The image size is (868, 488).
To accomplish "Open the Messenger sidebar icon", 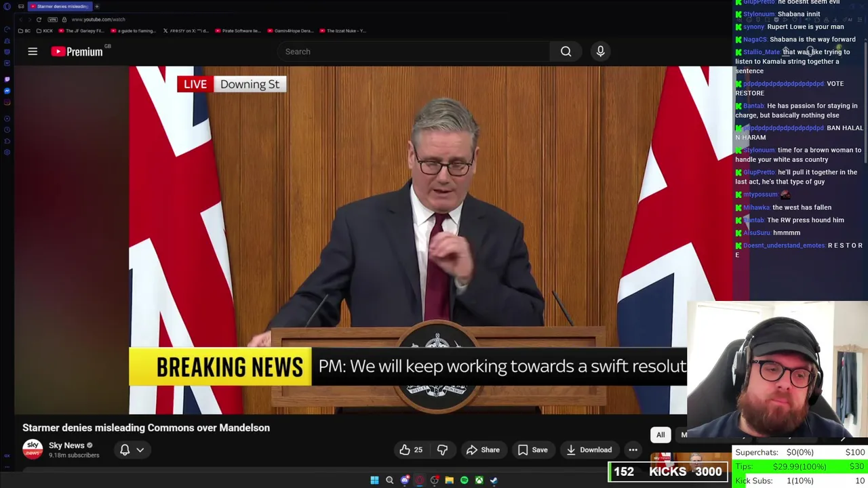I will pyautogui.click(x=7, y=91).
